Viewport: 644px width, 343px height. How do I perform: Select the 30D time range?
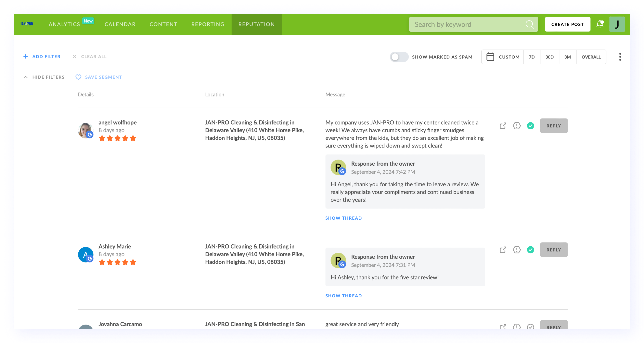(x=549, y=57)
